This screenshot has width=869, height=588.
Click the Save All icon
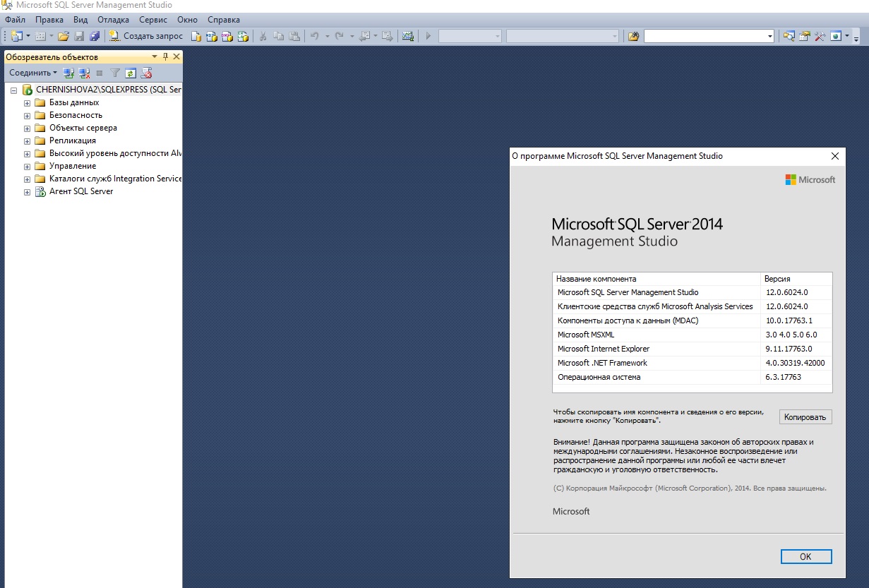[95, 36]
